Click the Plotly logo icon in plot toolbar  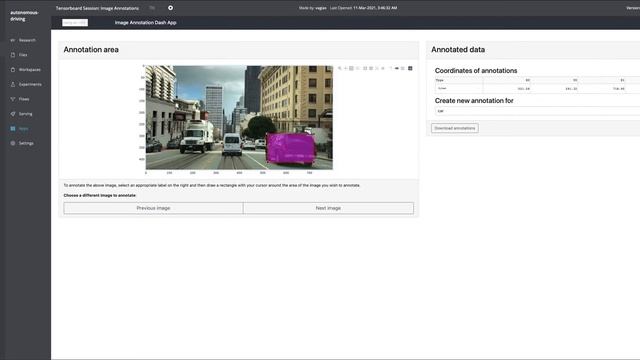[x=410, y=68]
